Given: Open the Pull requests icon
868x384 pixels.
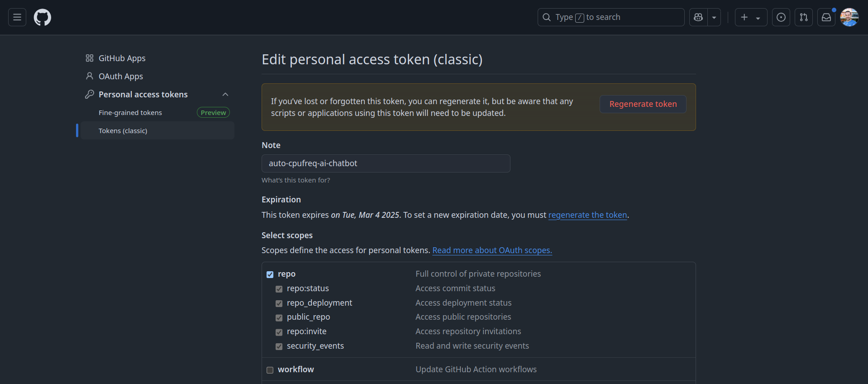Looking at the screenshot, I should click(804, 17).
